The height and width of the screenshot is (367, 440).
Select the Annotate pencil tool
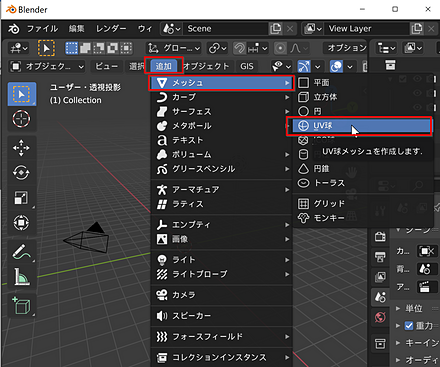(x=21, y=252)
